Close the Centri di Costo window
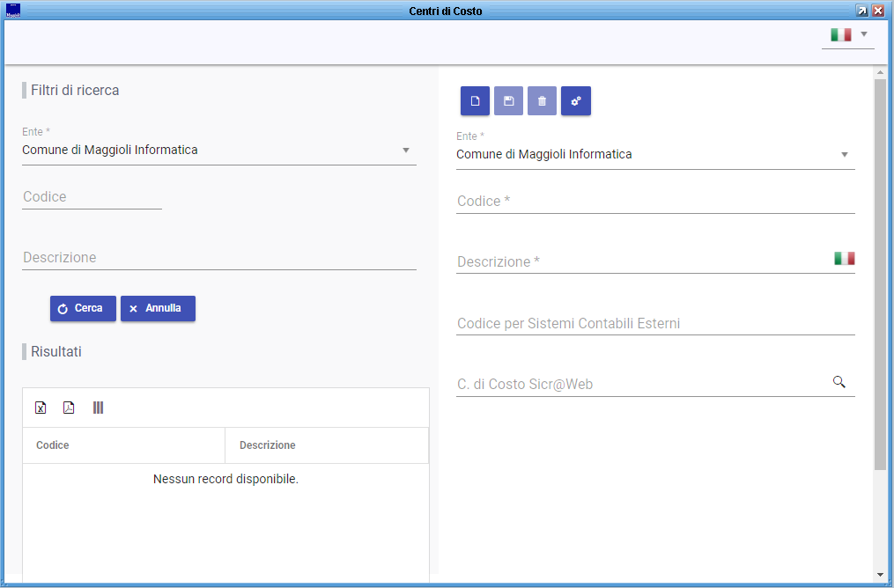 point(878,11)
